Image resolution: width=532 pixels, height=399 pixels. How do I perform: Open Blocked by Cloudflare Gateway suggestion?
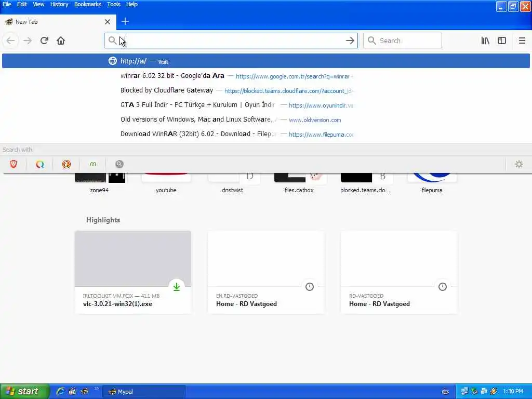(265, 90)
